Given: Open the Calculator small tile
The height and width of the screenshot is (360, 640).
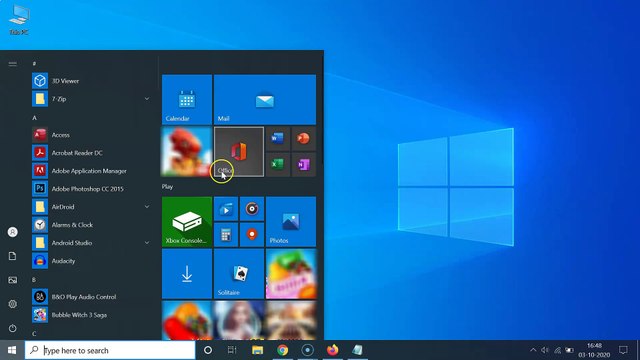Looking at the screenshot, I should coord(226,235).
